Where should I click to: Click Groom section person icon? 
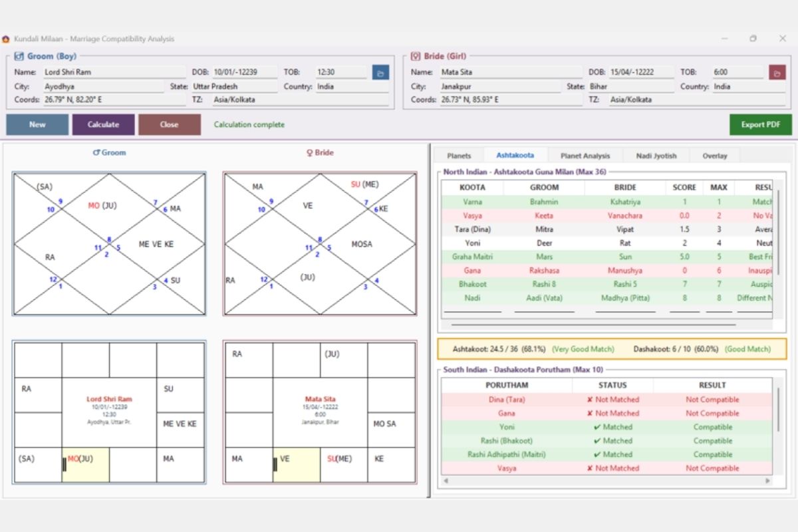[x=19, y=57]
